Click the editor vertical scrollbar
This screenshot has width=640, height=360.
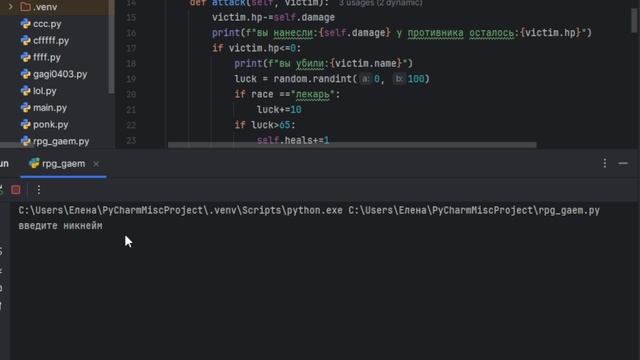point(634,20)
